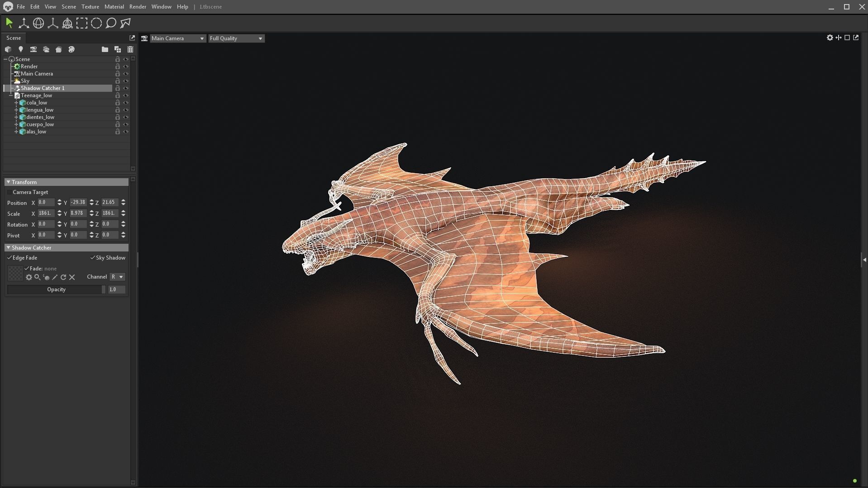Open the Material menu
Screen dimensions: 868x488
[x=114, y=7]
